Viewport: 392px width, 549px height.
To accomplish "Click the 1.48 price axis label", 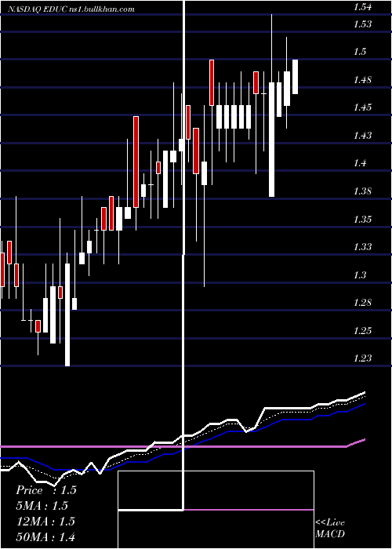I will [x=362, y=80].
